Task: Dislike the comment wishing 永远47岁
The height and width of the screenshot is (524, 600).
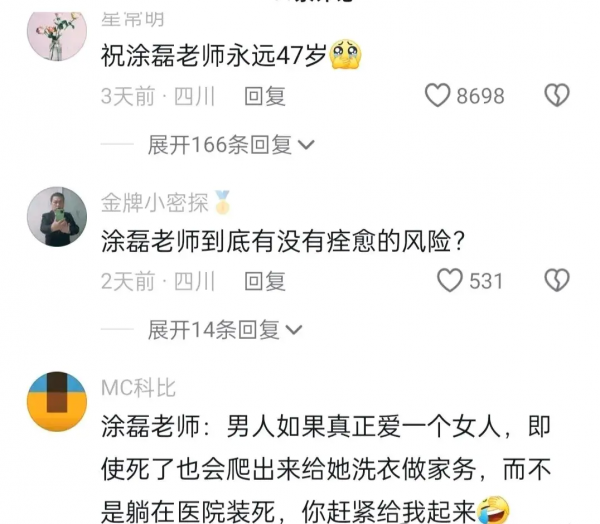Action: [x=557, y=95]
